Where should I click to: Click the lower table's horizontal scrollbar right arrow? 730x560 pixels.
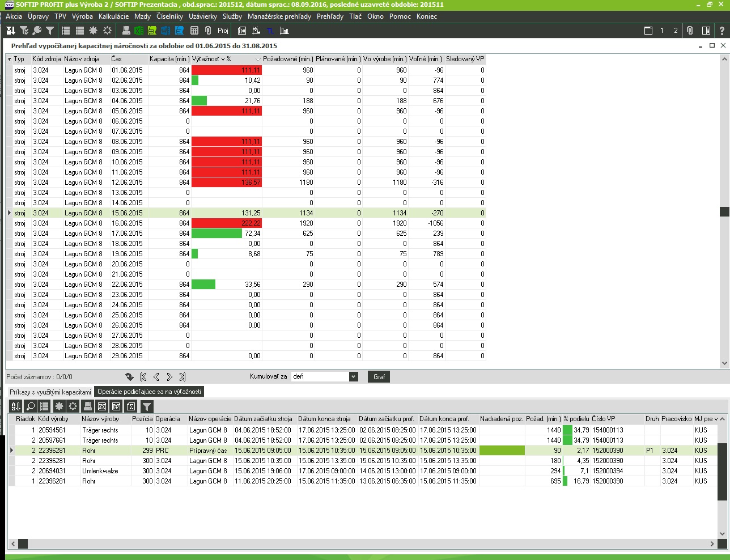[x=712, y=544]
